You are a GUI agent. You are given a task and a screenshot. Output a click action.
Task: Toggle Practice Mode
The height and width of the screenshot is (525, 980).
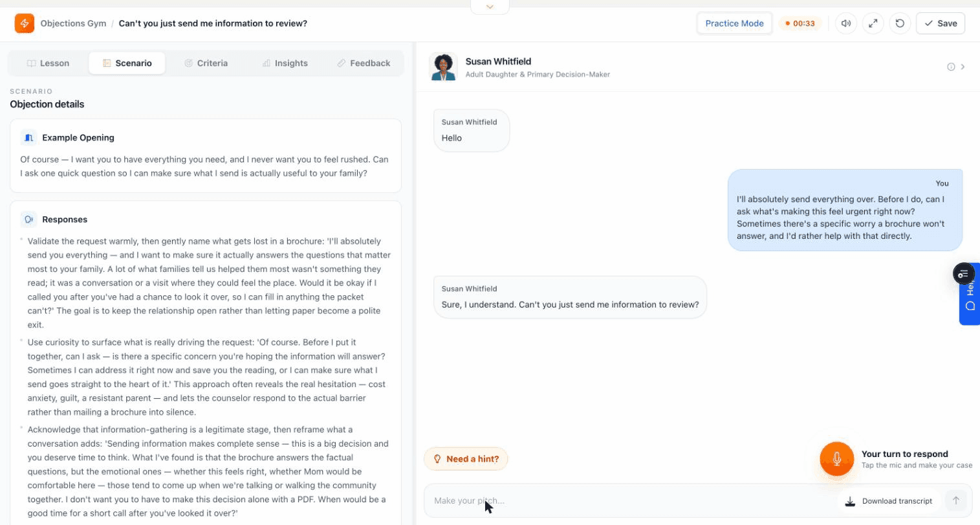[734, 23]
